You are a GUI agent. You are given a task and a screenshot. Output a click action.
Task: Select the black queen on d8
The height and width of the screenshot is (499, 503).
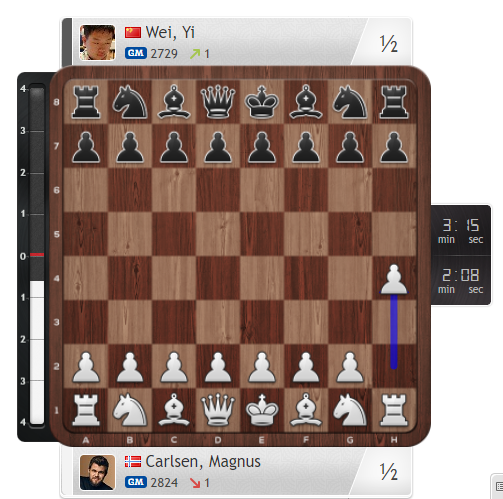218,102
